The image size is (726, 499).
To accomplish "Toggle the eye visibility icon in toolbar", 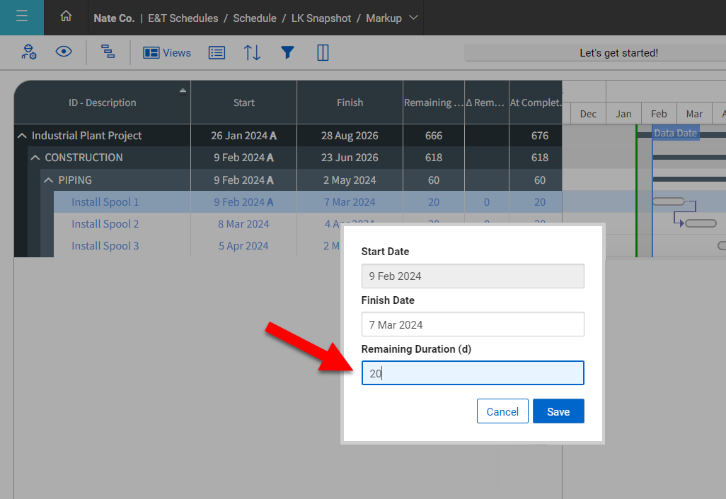I will [63, 52].
